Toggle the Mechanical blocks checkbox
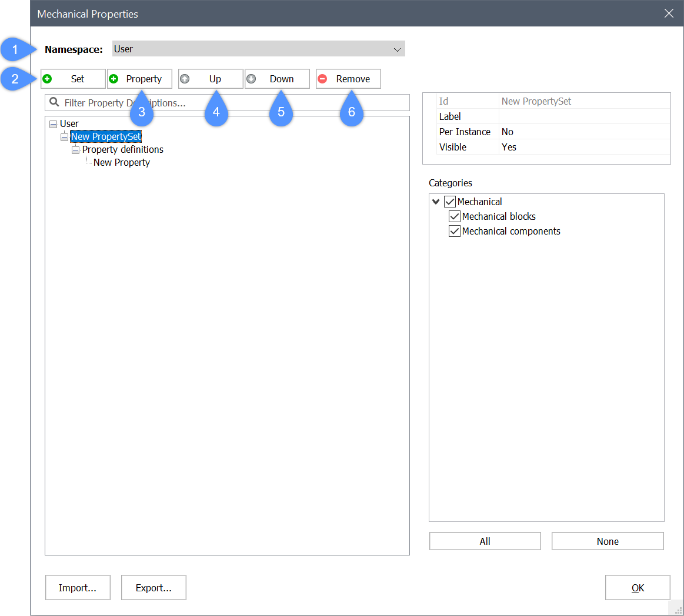Viewport: 684px width, 616px height. 455,216
